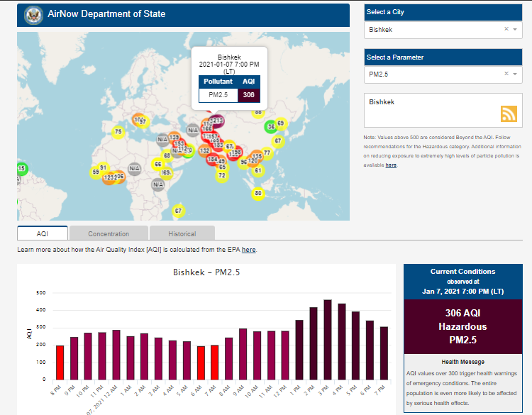Open the Select a Parameter dropdown arrow
Image resolution: width=532 pixels, height=415 pixels.
(x=516, y=74)
